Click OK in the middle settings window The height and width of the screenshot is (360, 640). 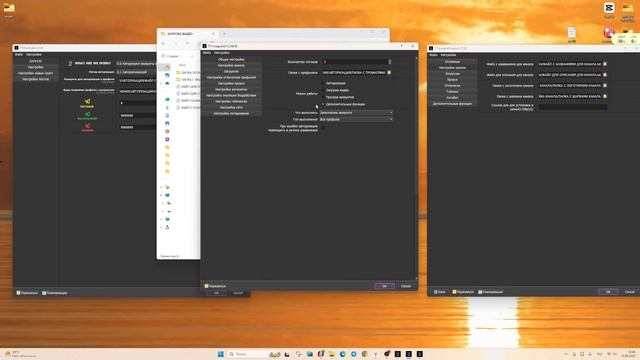click(x=384, y=286)
